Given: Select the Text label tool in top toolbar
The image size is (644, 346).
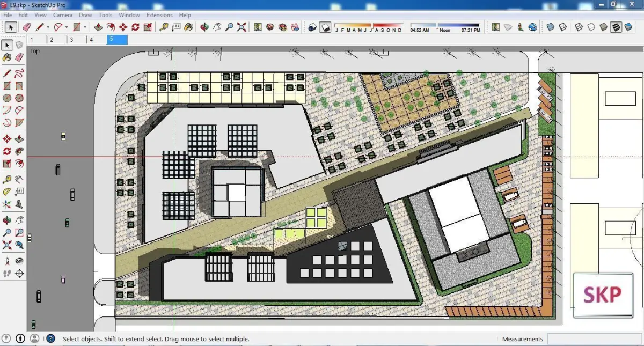Looking at the screenshot, I should 176,27.
